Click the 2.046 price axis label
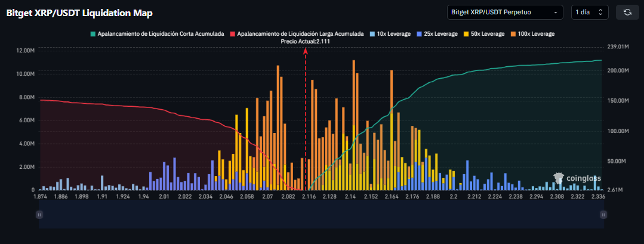This screenshot has width=644, height=244. (226, 197)
